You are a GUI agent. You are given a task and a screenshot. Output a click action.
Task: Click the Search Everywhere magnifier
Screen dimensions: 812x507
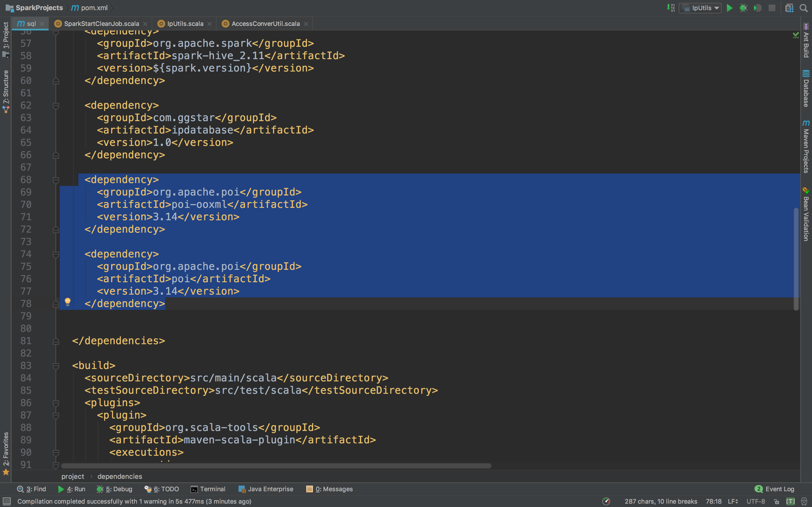(804, 8)
